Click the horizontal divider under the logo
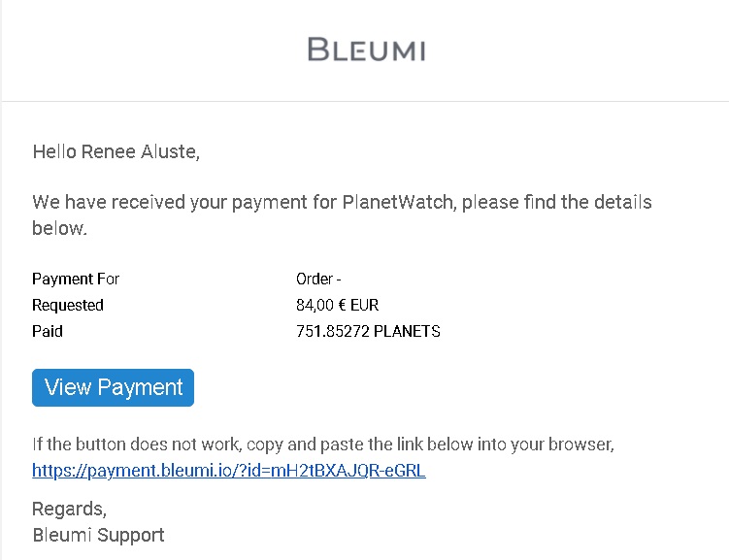This screenshot has width=729, height=560. [x=365, y=101]
